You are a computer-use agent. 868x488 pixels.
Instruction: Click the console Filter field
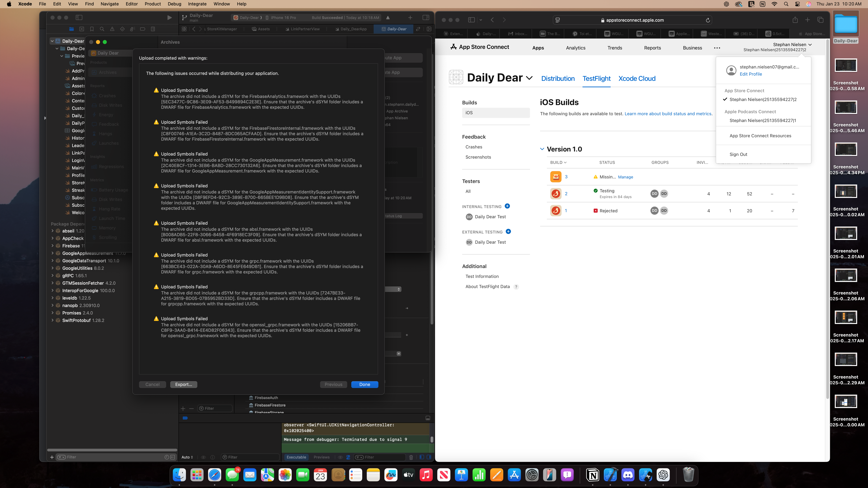click(381, 457)
